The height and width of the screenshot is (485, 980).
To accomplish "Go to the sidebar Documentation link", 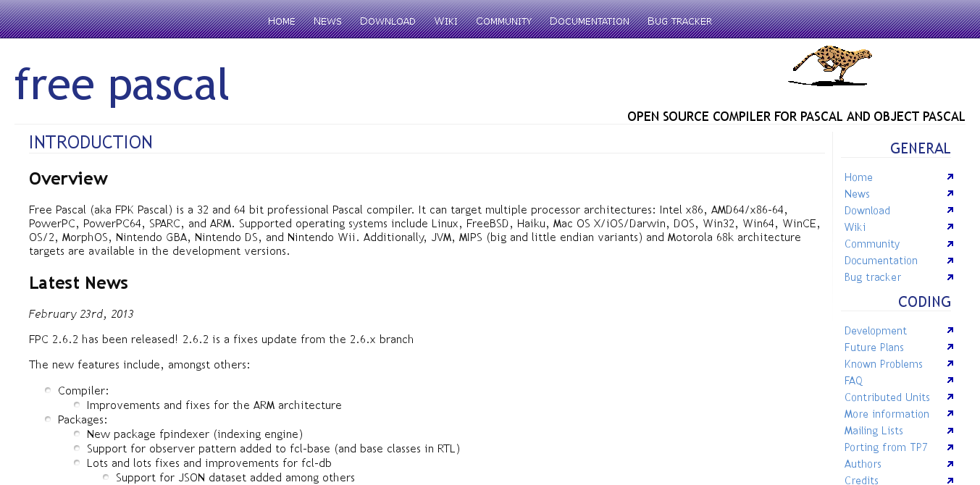I will click(x=881, y=261).
